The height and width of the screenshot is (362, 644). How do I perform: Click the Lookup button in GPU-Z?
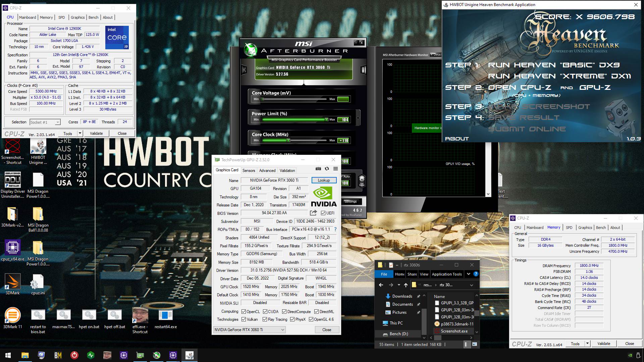point(324,180)
